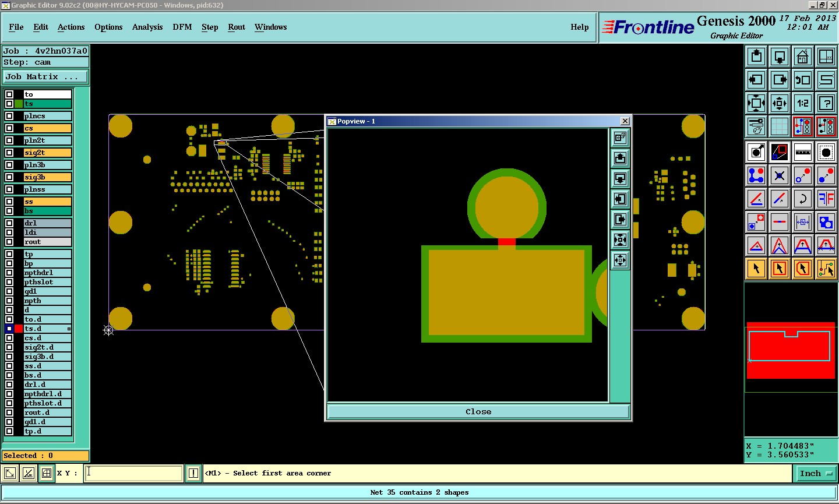Select the bs layer row
839x504 pixels.
48,211
